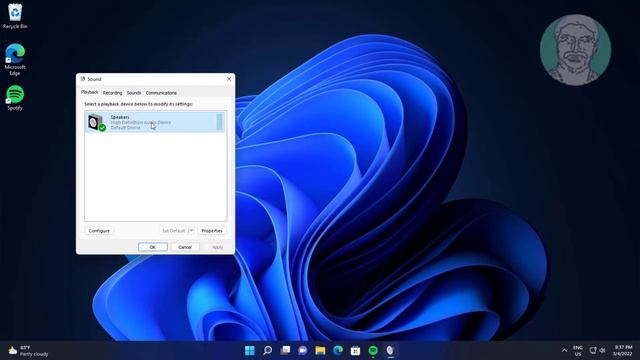This screenshot has width=640, height=360.
Task: Confirm with the OK button
Action: 153,247
